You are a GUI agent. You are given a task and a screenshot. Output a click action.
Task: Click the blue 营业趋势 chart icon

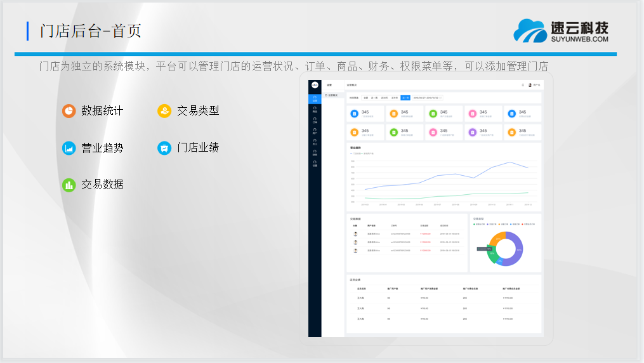click(69, 148)
